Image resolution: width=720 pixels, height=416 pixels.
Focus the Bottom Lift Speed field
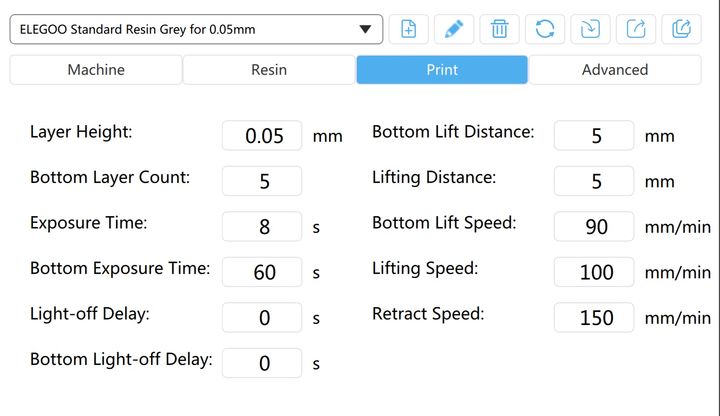pos(594,226)
